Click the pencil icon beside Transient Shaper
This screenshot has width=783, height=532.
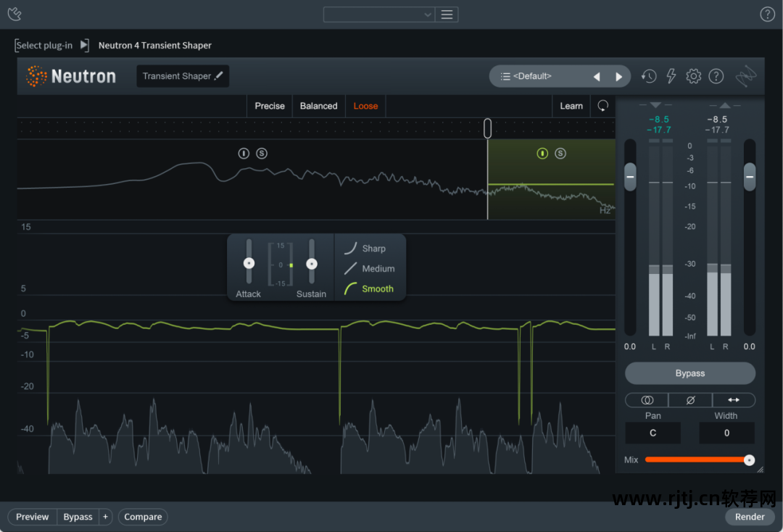point(219,76)
